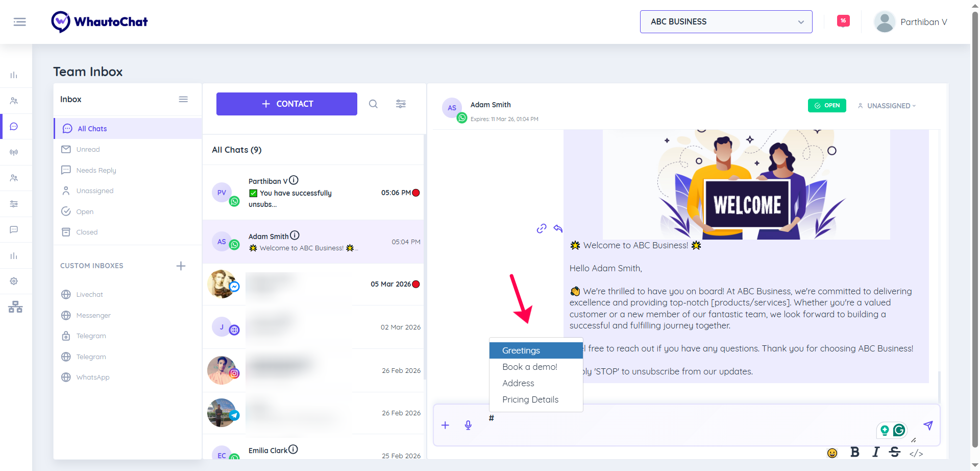Select 'Pricing Details' from quick replies
The height and width of the screenshot is (471, 980).
point(530,399)
